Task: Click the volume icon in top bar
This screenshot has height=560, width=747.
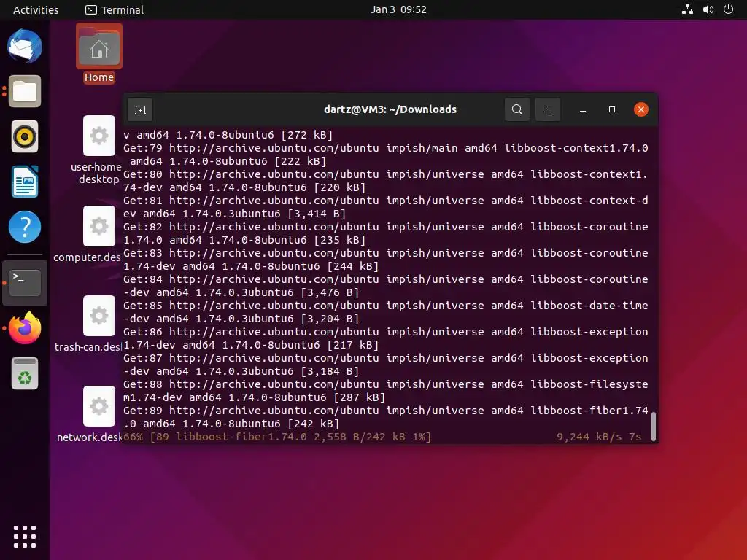Action: pos(708,9)
